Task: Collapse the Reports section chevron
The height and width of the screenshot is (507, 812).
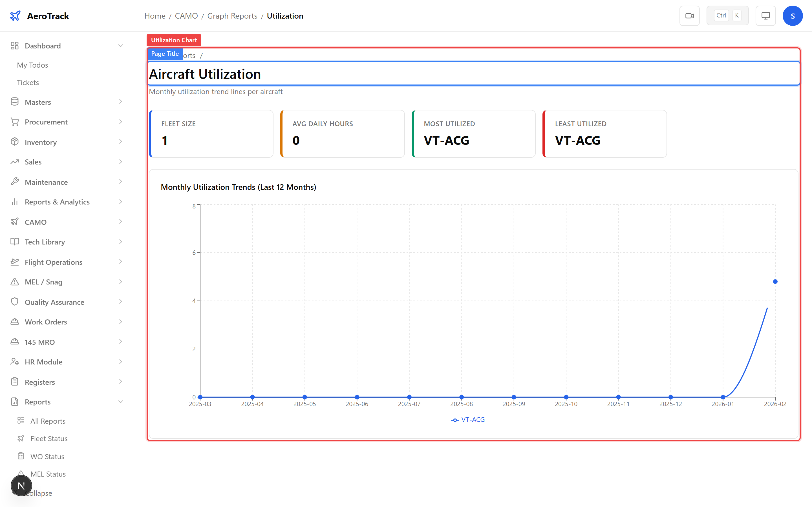Action: tap(120, 402)
